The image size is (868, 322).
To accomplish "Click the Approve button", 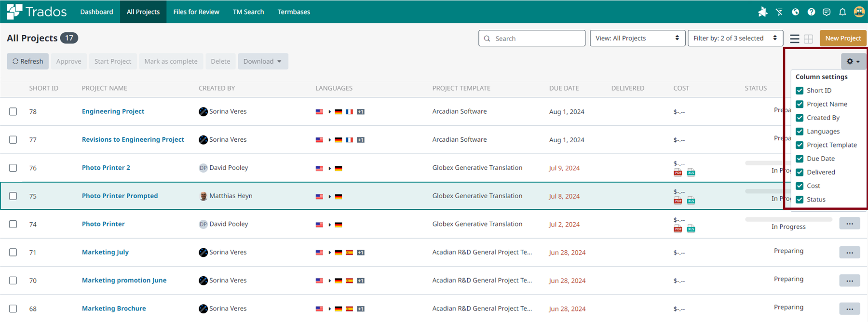I will [68, 61].
